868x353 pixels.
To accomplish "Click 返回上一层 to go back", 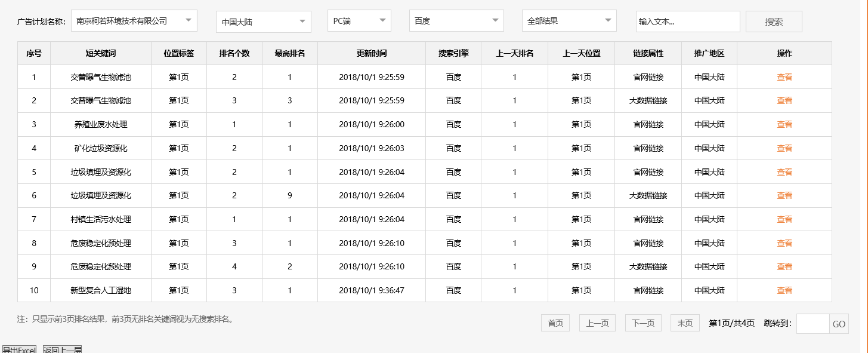I will click(61, 348).
